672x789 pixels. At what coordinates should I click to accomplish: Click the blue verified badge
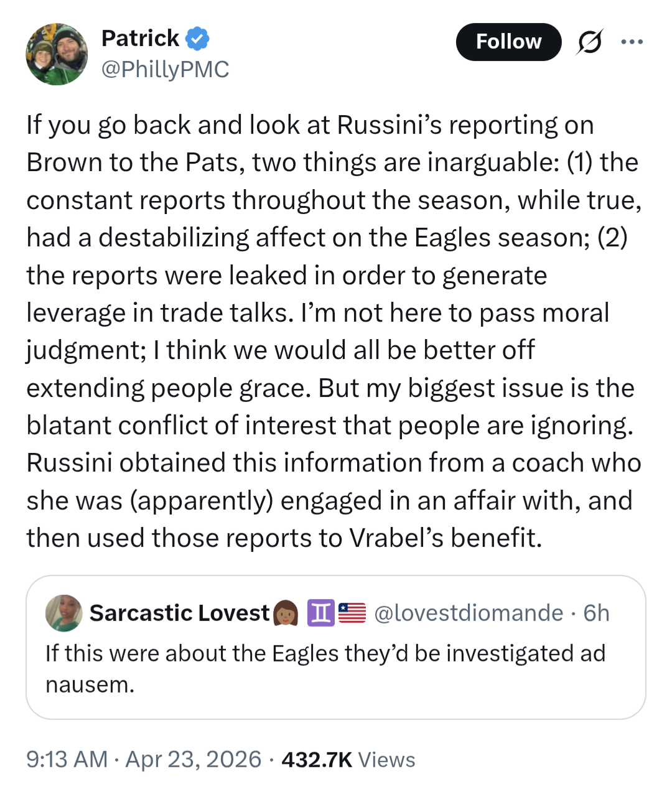coord(198,39)
